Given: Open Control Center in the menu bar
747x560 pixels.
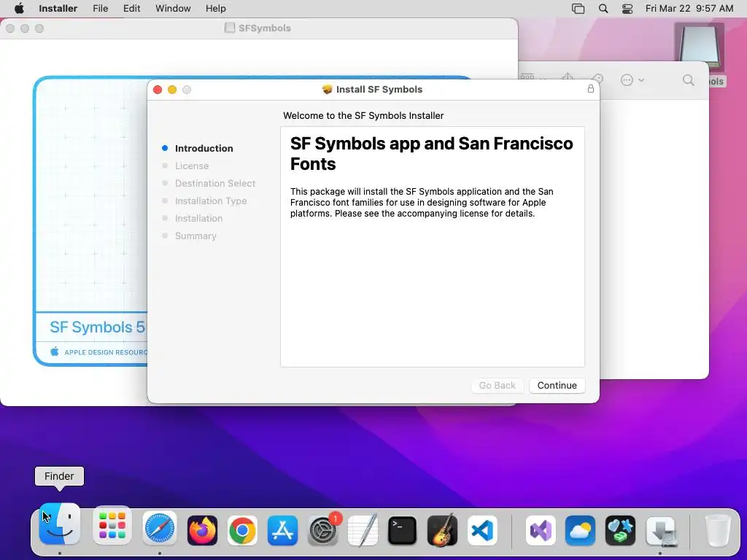Looking at the screenshot, I should pos(627,9).
